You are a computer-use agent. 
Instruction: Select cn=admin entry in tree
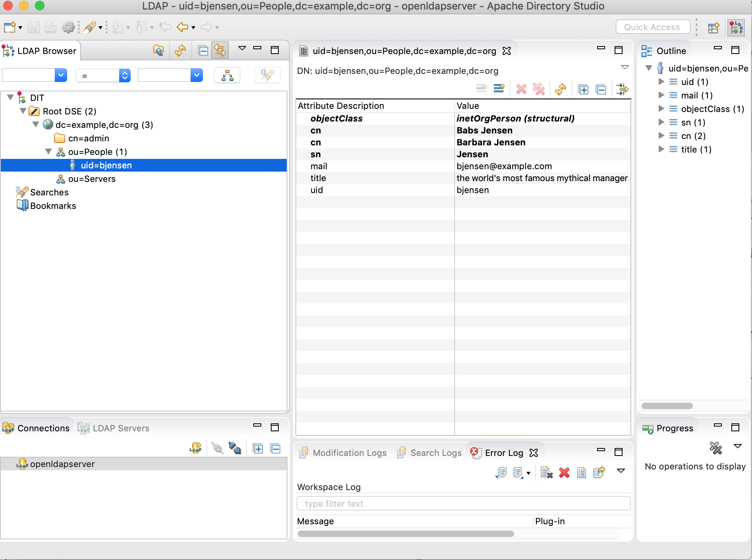(x=89, y=138)
